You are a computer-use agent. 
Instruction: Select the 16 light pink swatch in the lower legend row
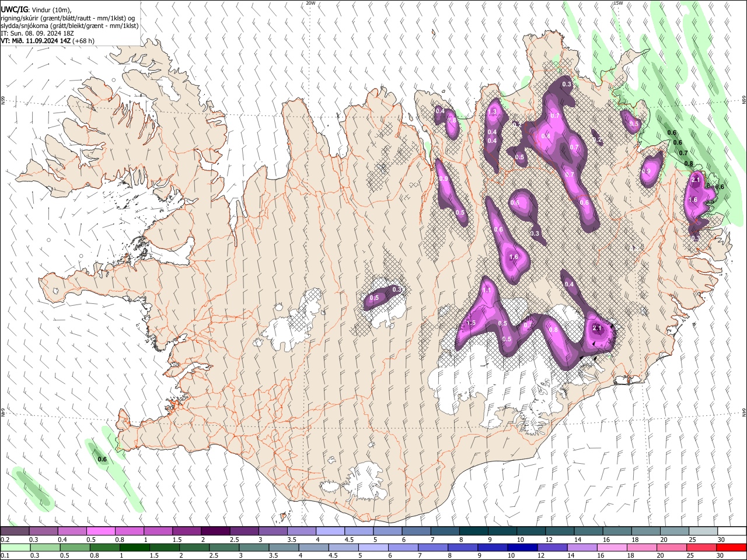[612, 548]
